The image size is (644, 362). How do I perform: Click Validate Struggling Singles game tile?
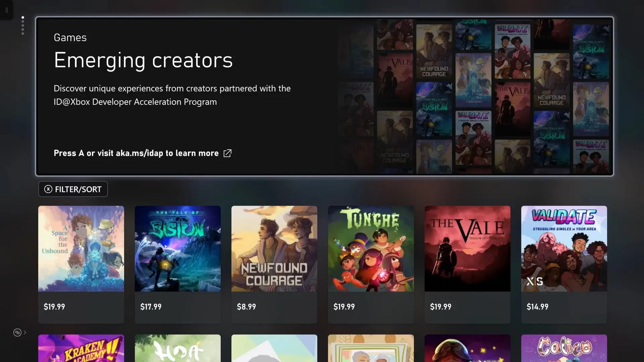pyautogui.click(x=564, y=248)
